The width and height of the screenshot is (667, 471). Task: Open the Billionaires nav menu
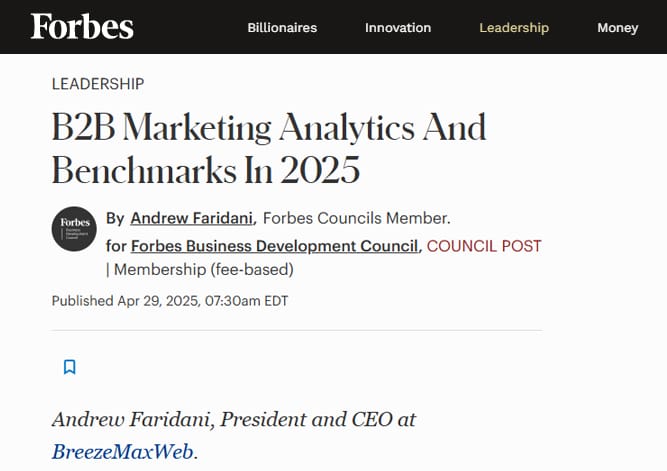282,28
